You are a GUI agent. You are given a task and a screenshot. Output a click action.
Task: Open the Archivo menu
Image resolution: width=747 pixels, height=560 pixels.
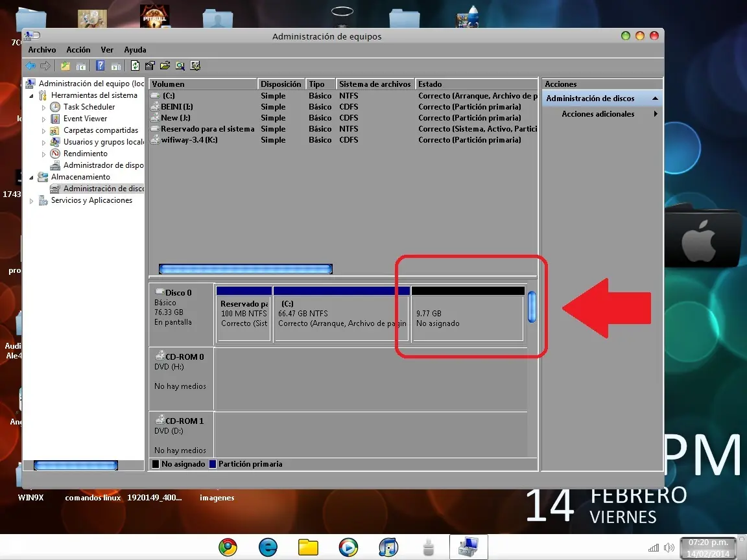[x=42, y=49]
